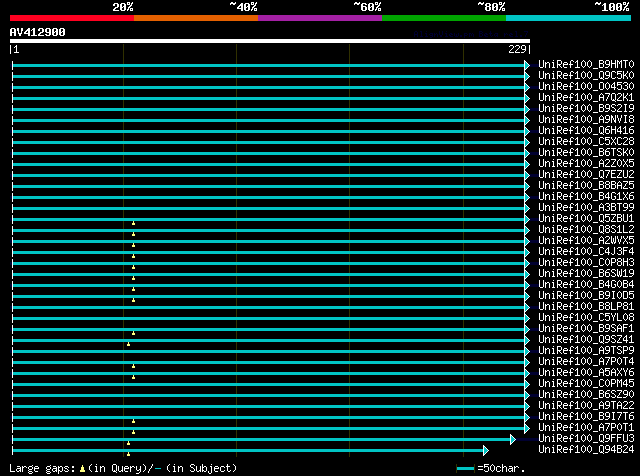This screenshot has height=476, width=640.
Task: Click the UniRef100_A2WVX5 label
Action: 586,241
